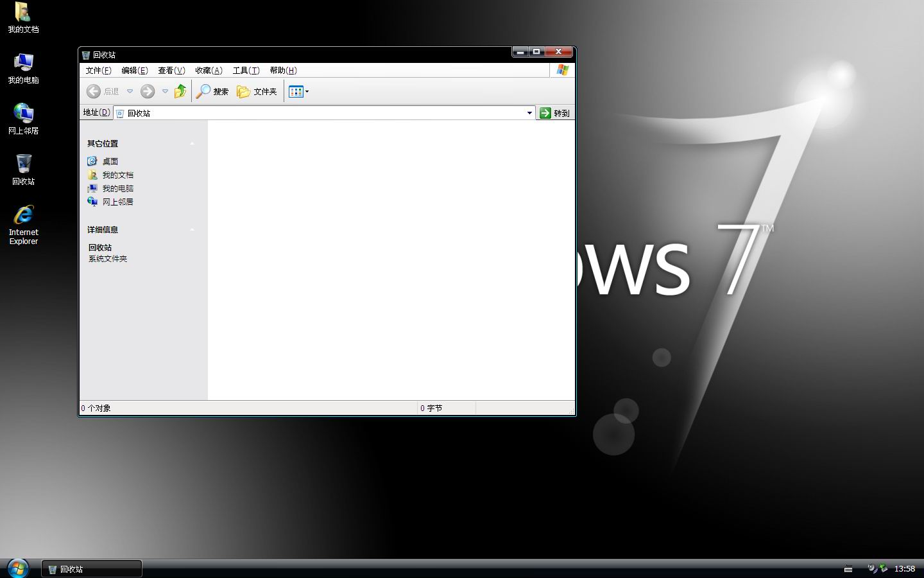Open the 收藏(A) menu
Viewport: 924px width, 578px height.
tap(209, 71)
